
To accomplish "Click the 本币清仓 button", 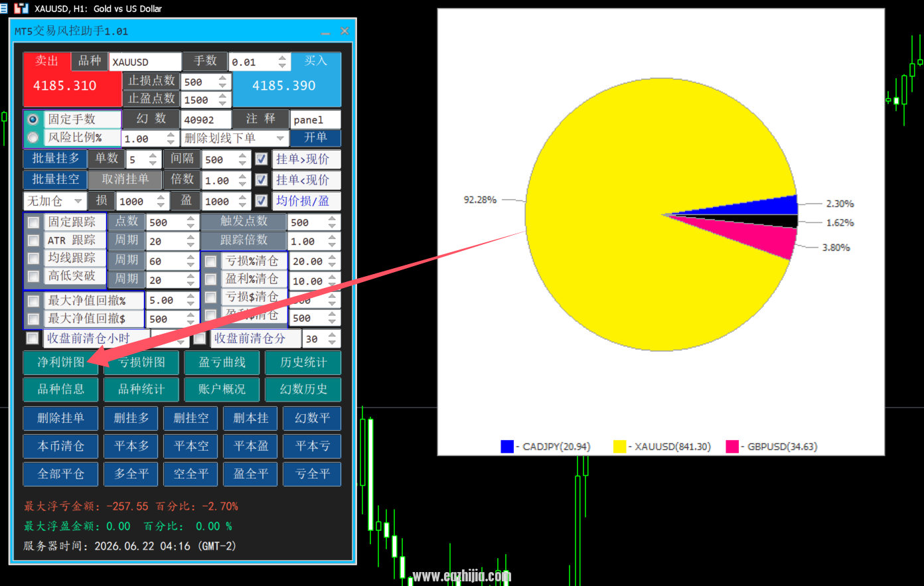I will [60, 446].
